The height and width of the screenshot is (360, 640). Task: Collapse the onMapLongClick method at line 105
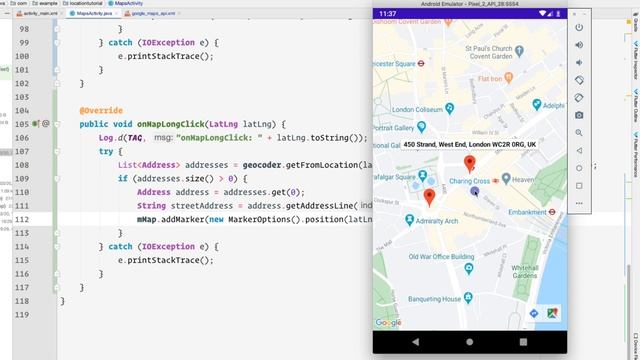[57, 124]
